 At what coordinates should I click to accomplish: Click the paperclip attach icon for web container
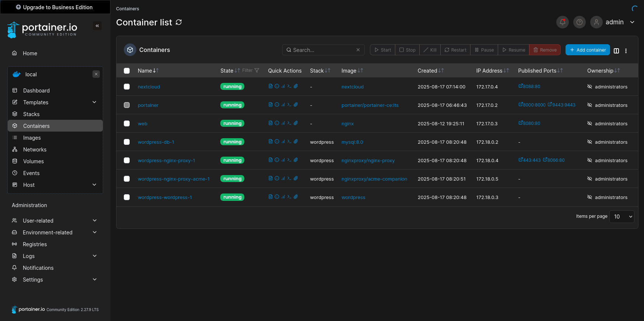pos(295,123)
